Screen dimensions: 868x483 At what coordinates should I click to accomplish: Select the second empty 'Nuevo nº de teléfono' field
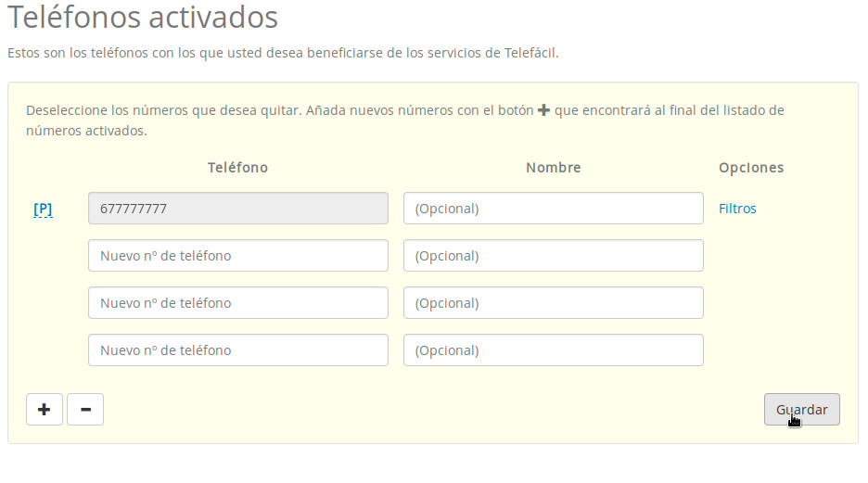237,303
